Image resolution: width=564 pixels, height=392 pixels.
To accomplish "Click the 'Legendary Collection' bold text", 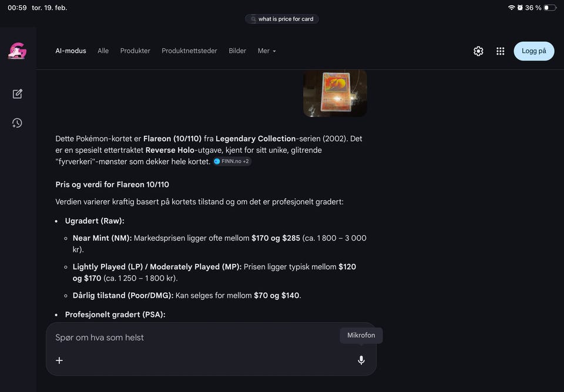I will coord(256,139).
